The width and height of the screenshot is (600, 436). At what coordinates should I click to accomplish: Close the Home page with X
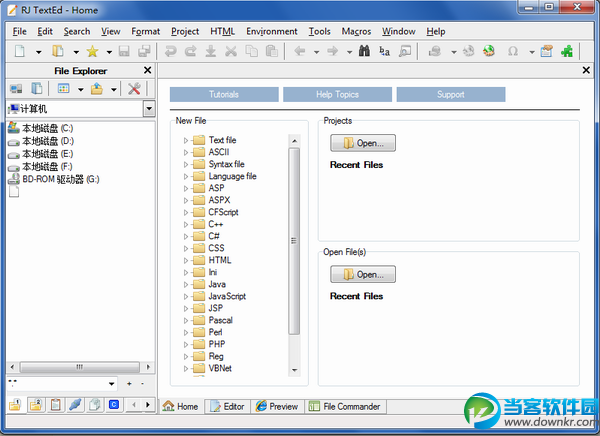(x=586, y=70)
